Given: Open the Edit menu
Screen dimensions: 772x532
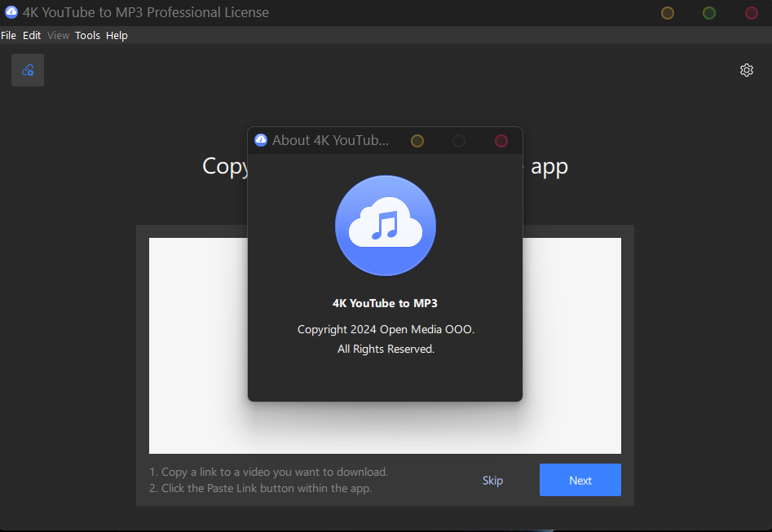Looking at the screenshot, I should point(32,35).
